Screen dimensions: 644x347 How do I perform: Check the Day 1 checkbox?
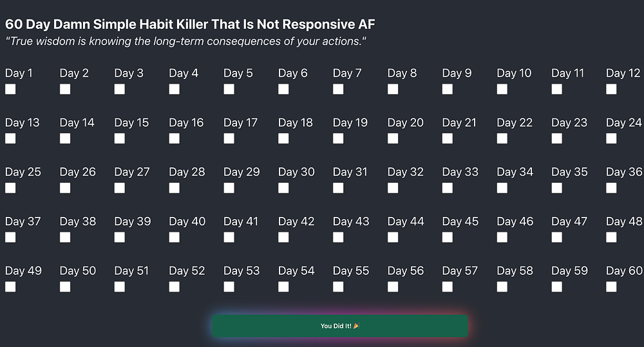(10, 89)
